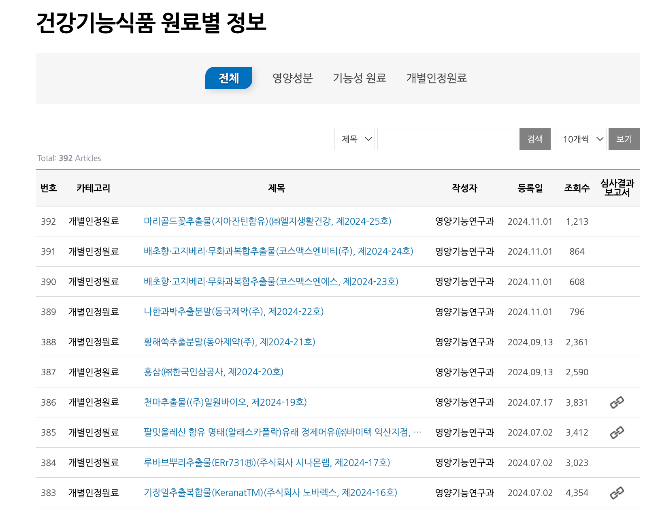Focus the search keyword input box

448,139
